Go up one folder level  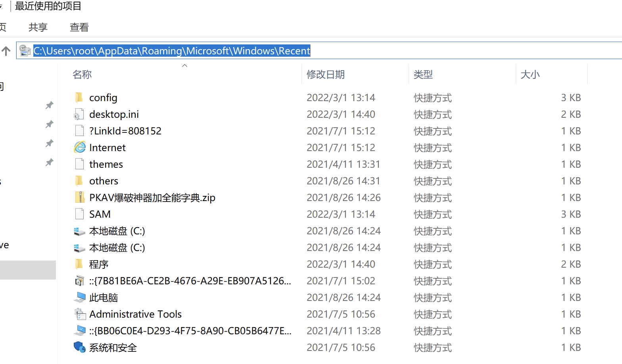[x=6, y=51]
